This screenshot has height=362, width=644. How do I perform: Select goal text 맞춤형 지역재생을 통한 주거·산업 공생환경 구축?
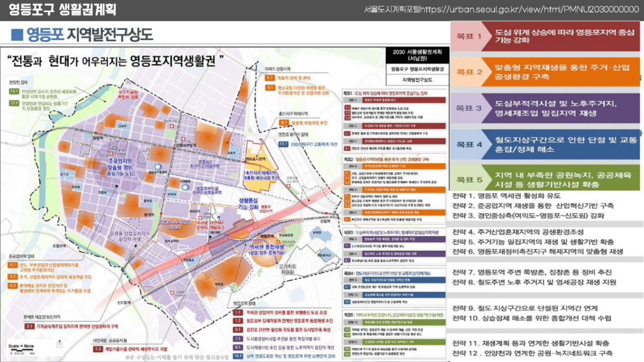[x=561, y=73]
